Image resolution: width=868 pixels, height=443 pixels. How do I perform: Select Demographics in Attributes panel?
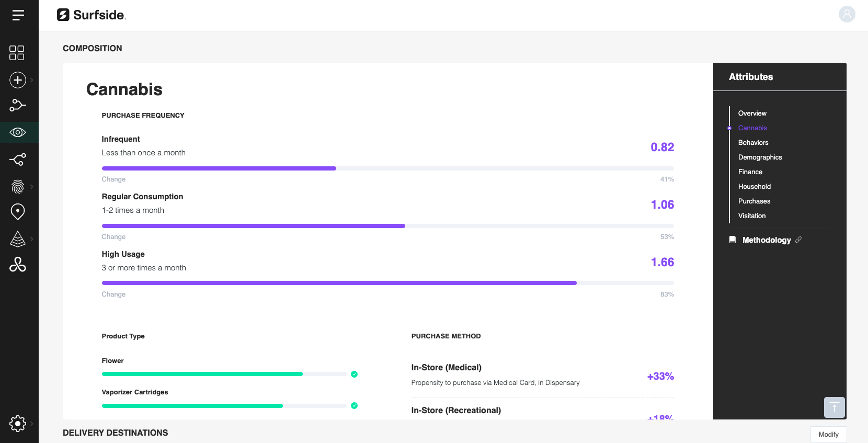(x=760, y=157)
